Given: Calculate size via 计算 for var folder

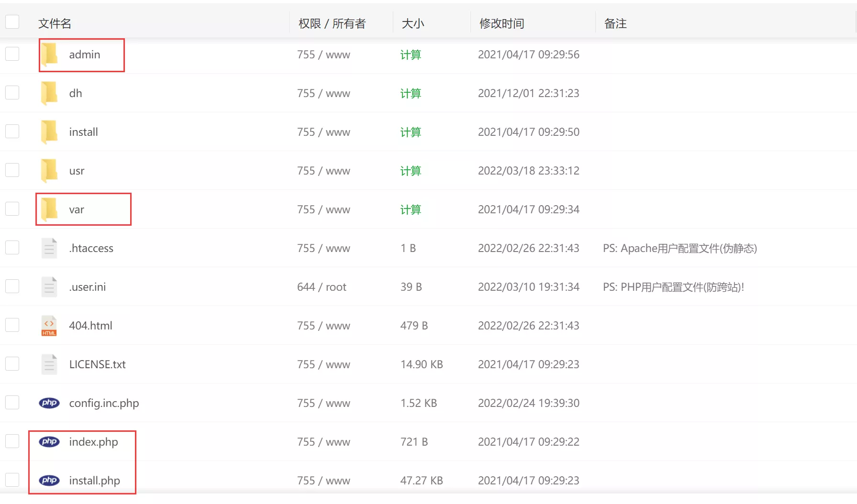Looking at the screenshot, I should [411, 209].
